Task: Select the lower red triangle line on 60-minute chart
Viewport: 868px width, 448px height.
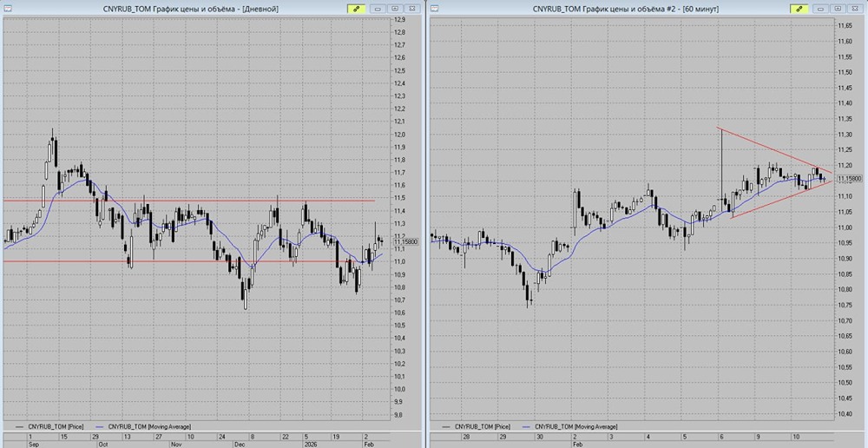Action: click(x=780, y=200)
